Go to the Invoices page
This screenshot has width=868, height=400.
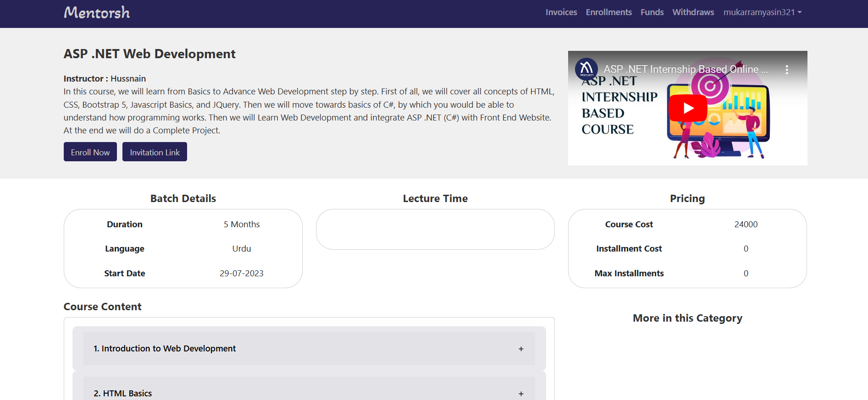point(561,12)
